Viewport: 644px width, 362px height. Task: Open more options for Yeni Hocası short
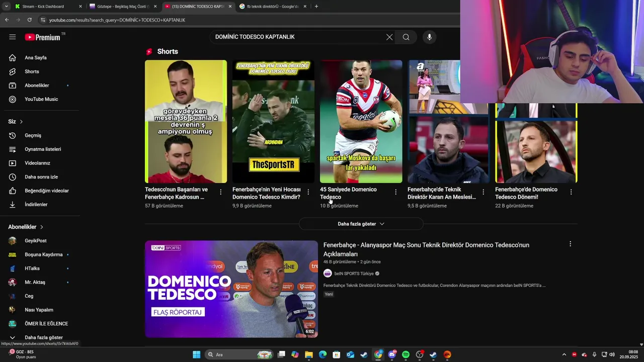click(x=308, y=192)
